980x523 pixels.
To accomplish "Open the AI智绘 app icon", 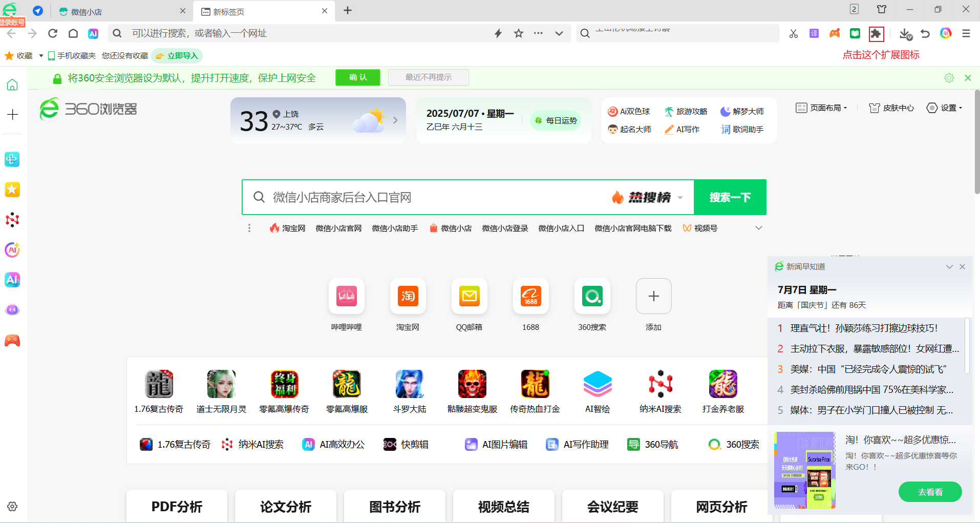I will point(598,384).
